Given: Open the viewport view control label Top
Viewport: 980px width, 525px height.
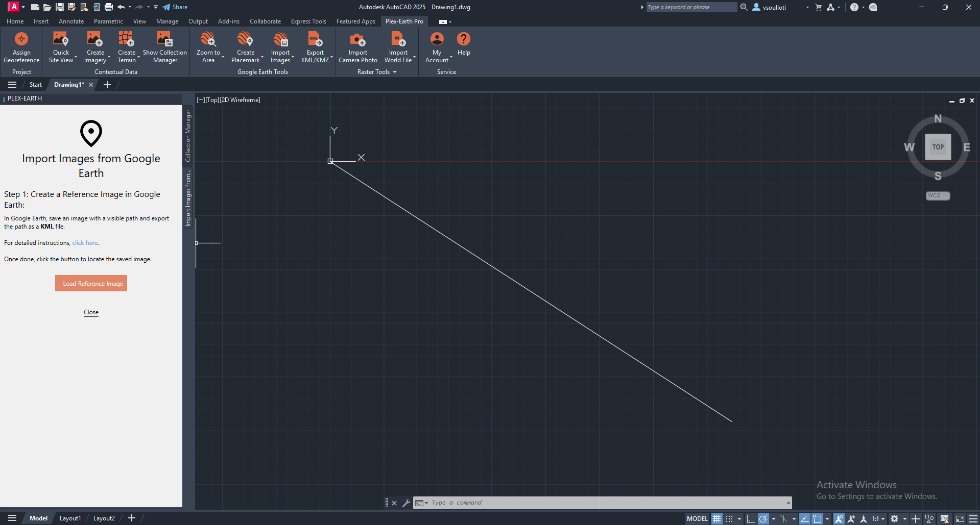Looking at the screenshot, I should [212, 100].
